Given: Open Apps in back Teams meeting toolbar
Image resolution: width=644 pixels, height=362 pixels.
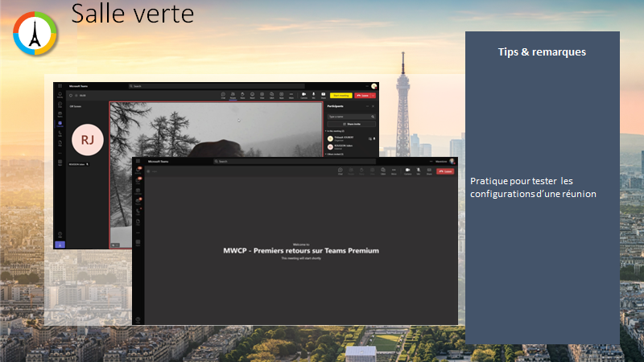Looking at the screenshot, I should click(x=281, y=95).
